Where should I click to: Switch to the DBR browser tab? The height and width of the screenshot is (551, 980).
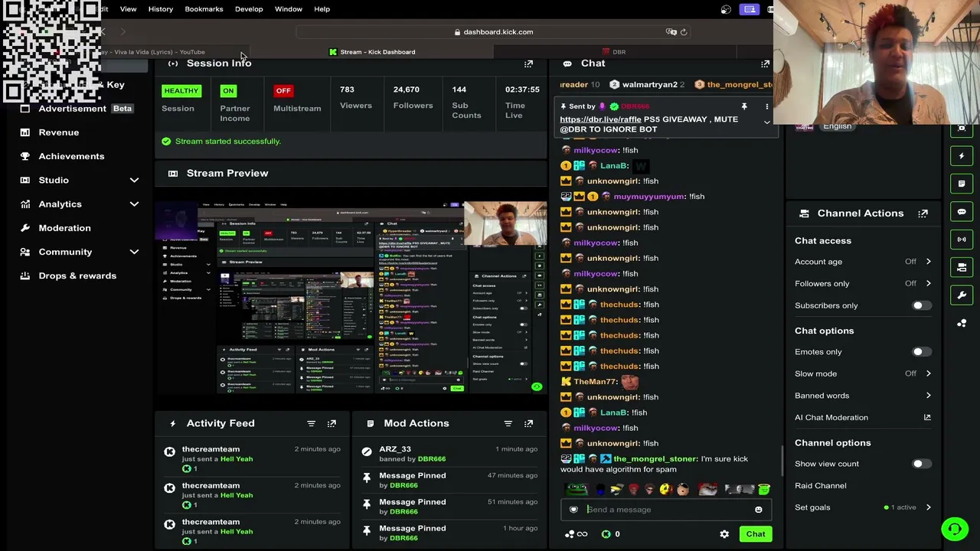click(614, 52)
